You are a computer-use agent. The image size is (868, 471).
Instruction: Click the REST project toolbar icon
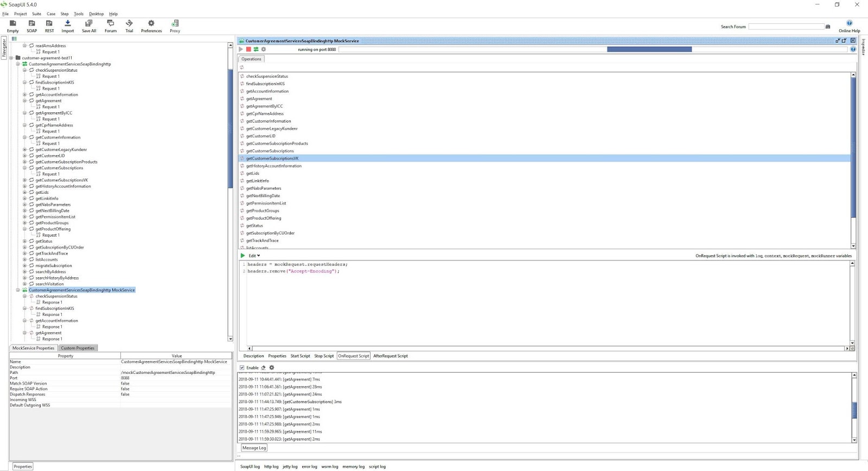point(49,26)
